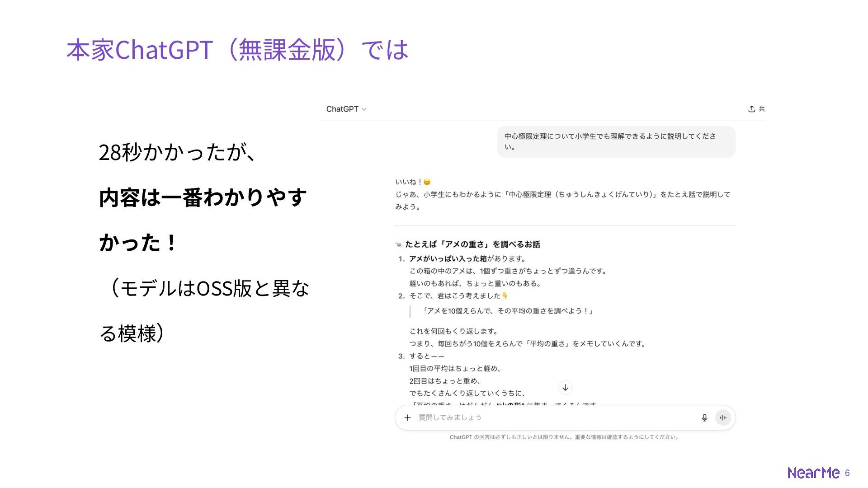The height and width of the screenshot is (488, 868).
Task: Click the share upload arrow icon
Action: (x=751, y=109)
